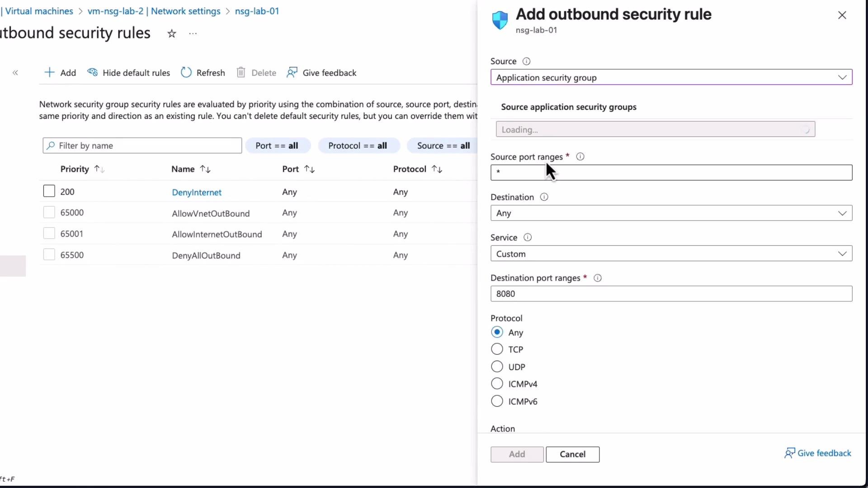The height and width of the screenshot is (488, 868).
Task: Collapse the side menu with double chevron
Action: pos(15,73)
